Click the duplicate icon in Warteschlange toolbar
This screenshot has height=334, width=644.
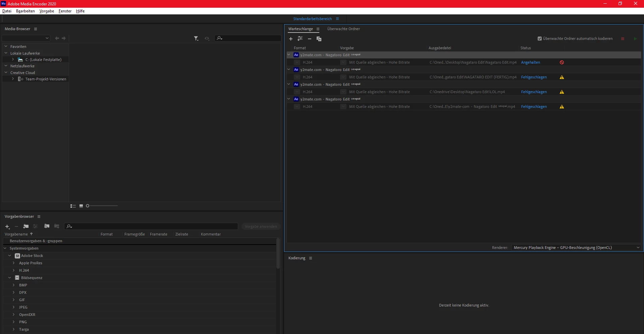pyautogui.click(x=319, y=39)
